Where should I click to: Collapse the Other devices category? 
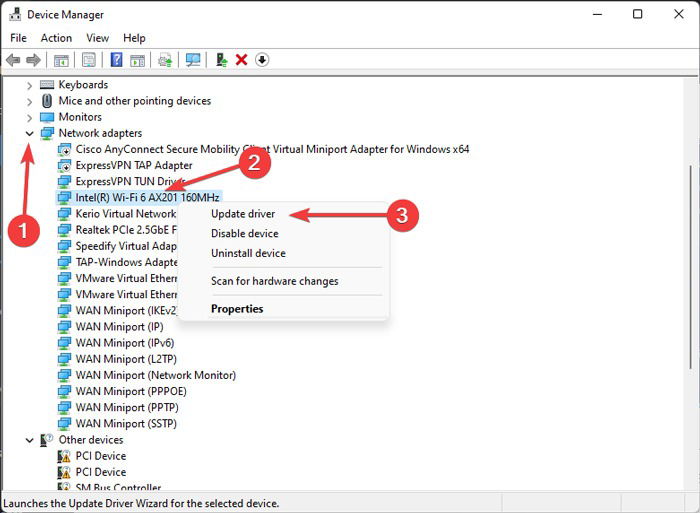click(x=29, y=440)
